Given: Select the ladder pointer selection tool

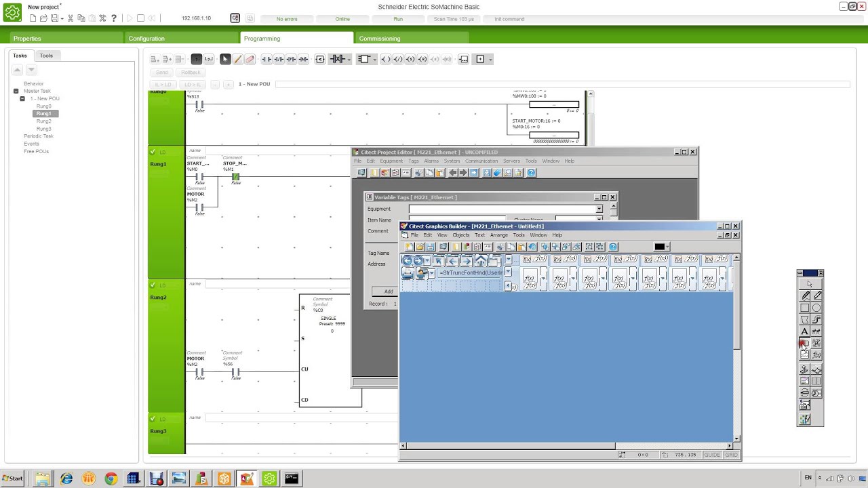Looking at the screenshot, I should click(225, 60).
